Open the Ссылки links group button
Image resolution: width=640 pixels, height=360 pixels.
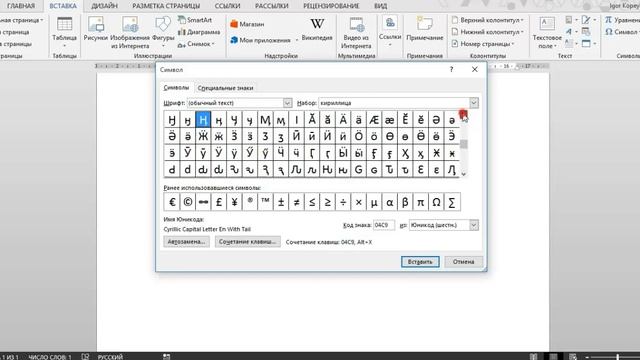390,32
